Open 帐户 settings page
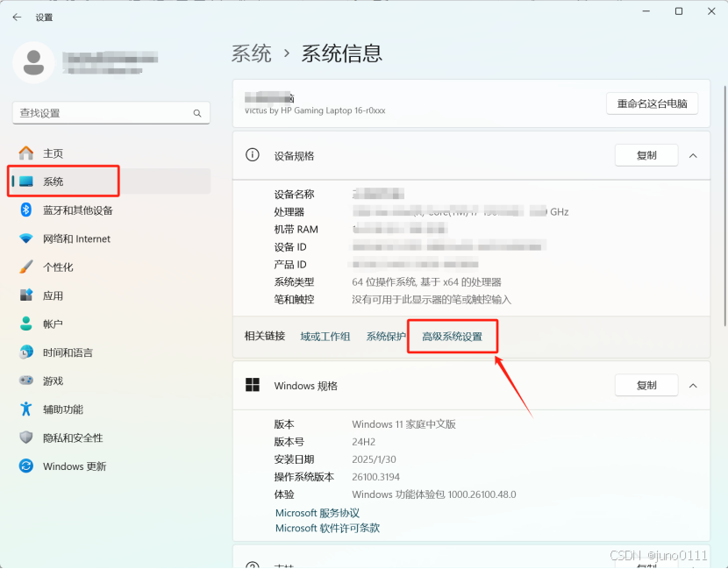The width and height of the screenshot is (728, 569). pyautogui.click(x=110, y=324)
